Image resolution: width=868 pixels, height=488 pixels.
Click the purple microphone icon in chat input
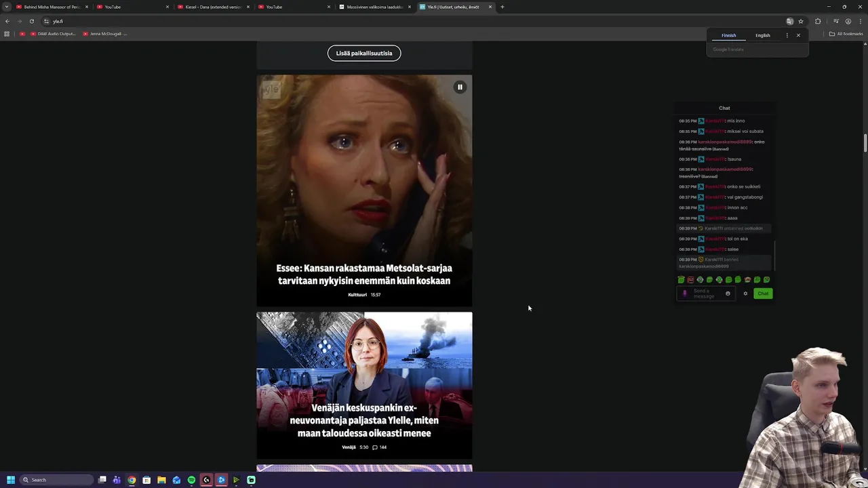684,293
